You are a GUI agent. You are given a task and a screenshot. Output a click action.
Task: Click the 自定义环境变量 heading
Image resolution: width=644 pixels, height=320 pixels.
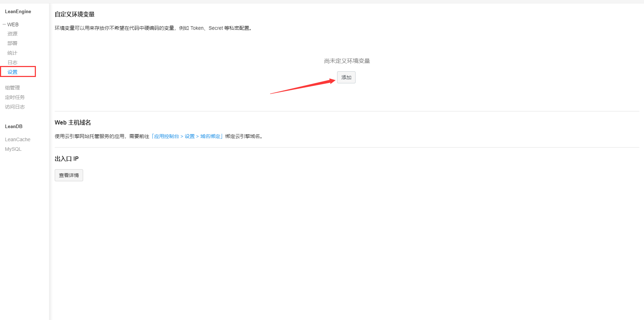(x=75, y=14)
